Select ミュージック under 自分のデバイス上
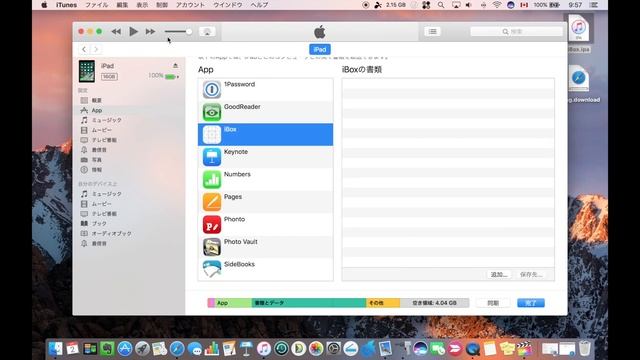 click(106, 194)
